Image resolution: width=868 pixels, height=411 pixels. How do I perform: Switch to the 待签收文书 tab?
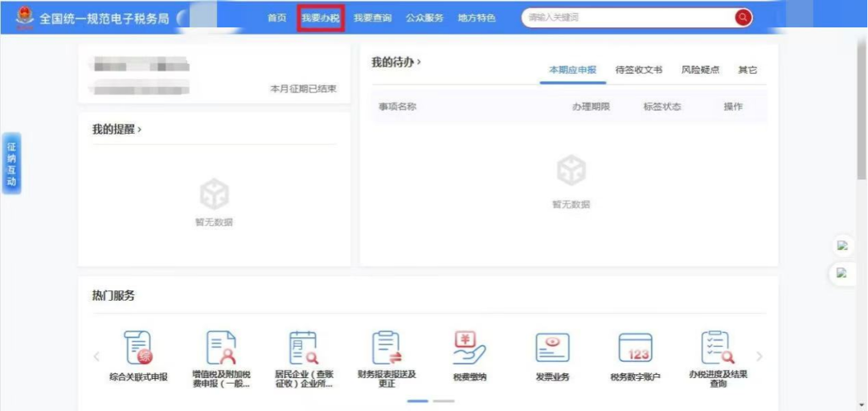[638, 70]
